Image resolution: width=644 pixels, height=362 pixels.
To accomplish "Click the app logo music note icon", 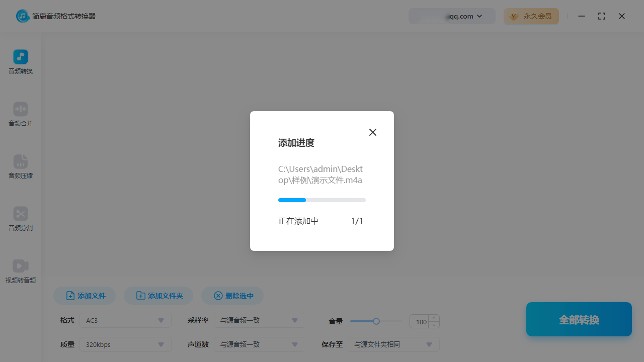I will click(22, 16).
